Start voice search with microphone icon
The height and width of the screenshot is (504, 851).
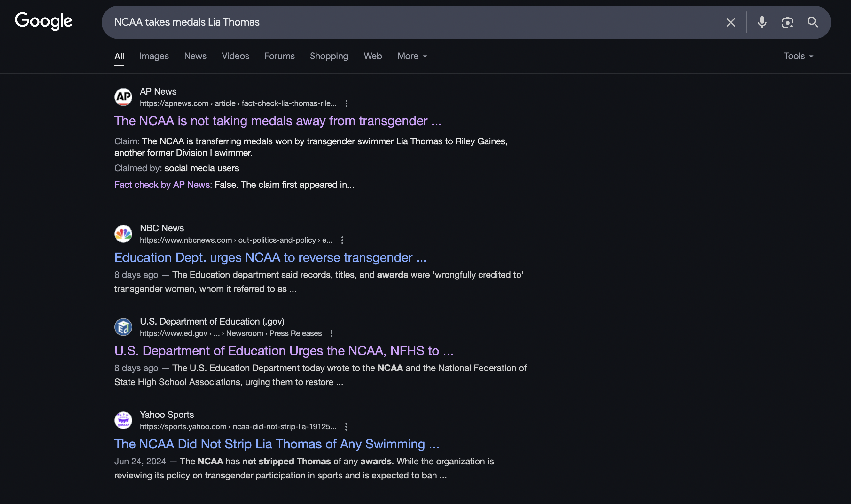coord(762,22)
